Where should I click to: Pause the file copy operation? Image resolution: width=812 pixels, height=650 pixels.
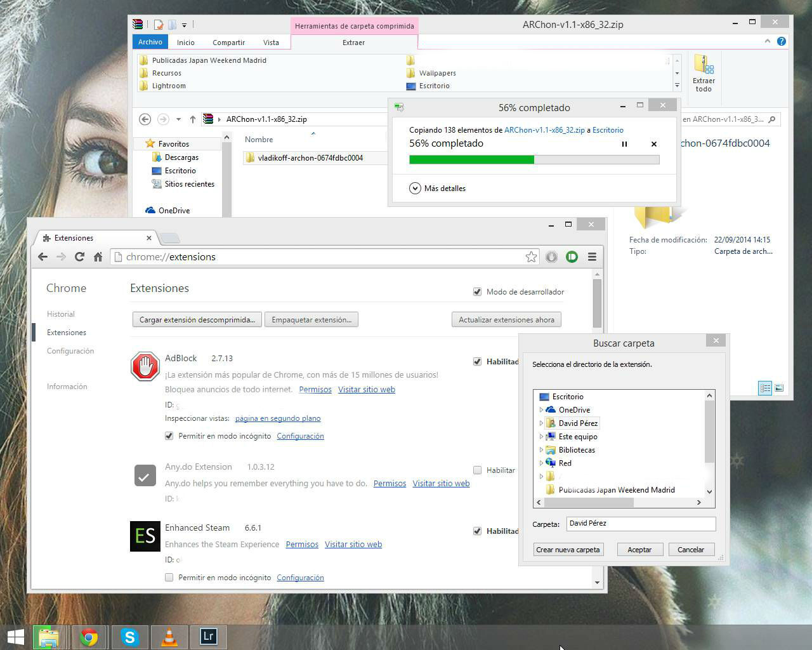point(624,144)
